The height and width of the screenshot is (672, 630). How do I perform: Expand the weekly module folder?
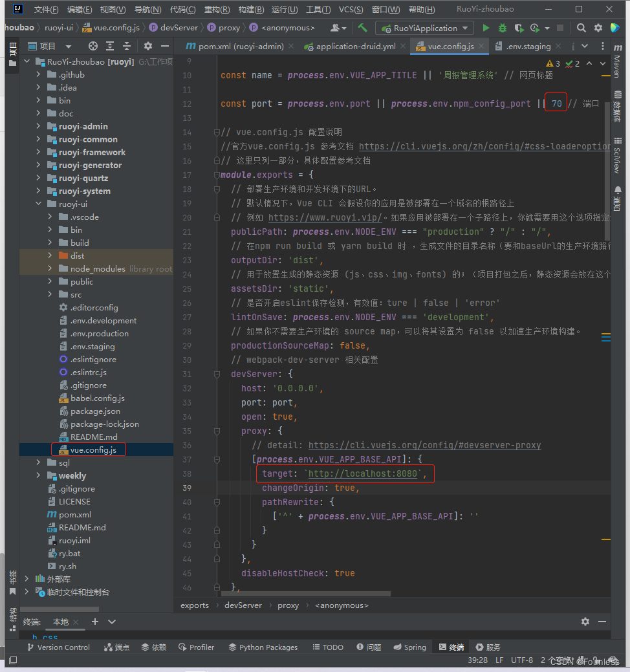click(x=38, y=475)
